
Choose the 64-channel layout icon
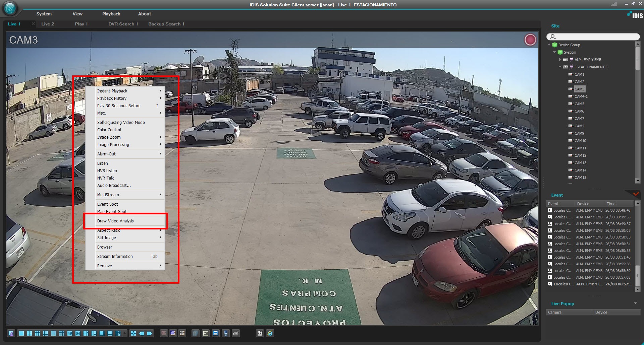click(x=78, y=333)
